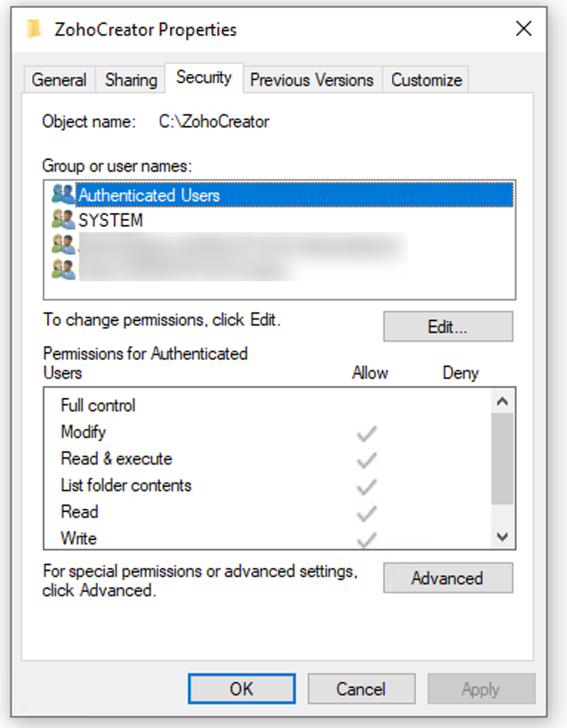Click the Authenticated Users group icon
This screenshot has width=567, height=728.
(64, 195)
